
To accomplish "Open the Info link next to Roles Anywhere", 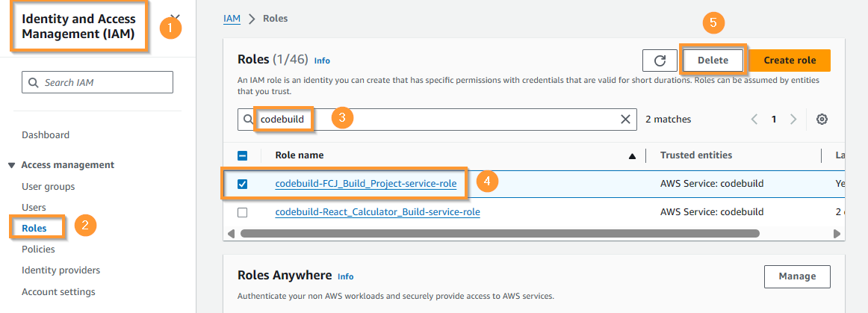I will (345, 276).
